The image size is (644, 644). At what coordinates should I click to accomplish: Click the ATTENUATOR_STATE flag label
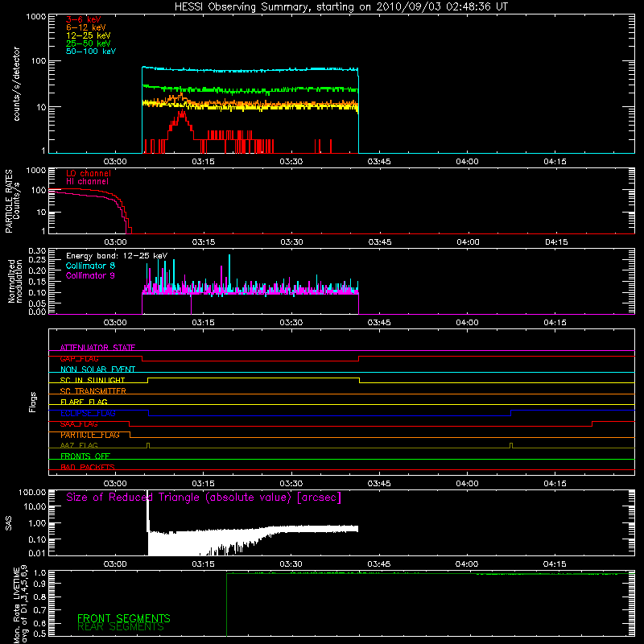coord(97,348)
